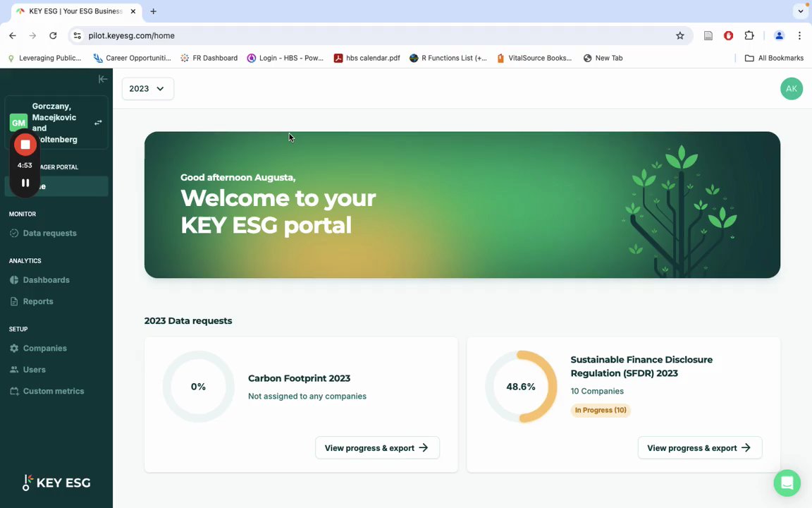Collapse the sidebar with the arrow icon
The image size is (812, 508).
point(102,79)
